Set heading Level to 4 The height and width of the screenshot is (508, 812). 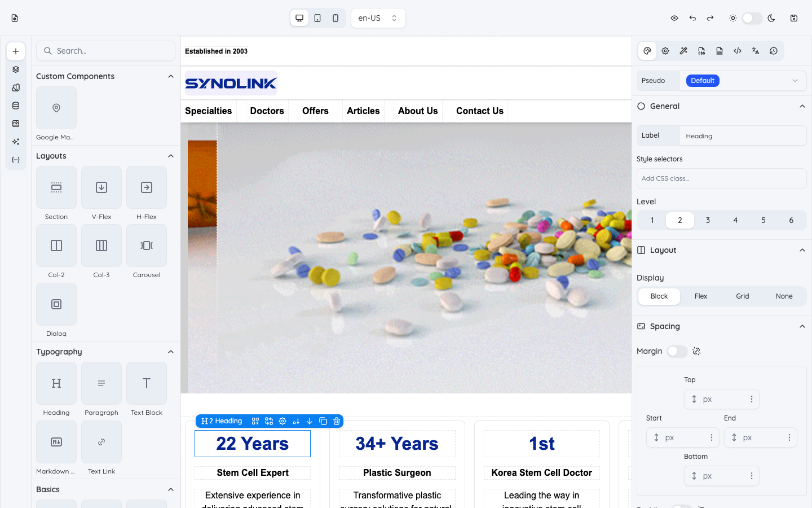(735, 220)
